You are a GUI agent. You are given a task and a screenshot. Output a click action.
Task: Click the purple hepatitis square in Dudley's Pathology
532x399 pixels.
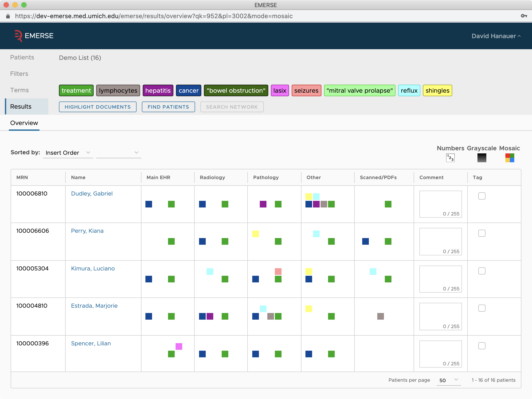(x=263, y=204)
